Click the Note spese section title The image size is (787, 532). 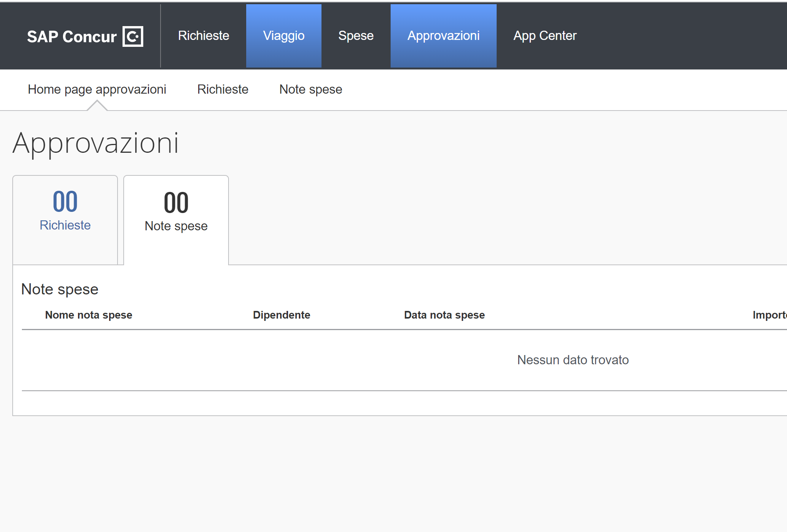60,289
